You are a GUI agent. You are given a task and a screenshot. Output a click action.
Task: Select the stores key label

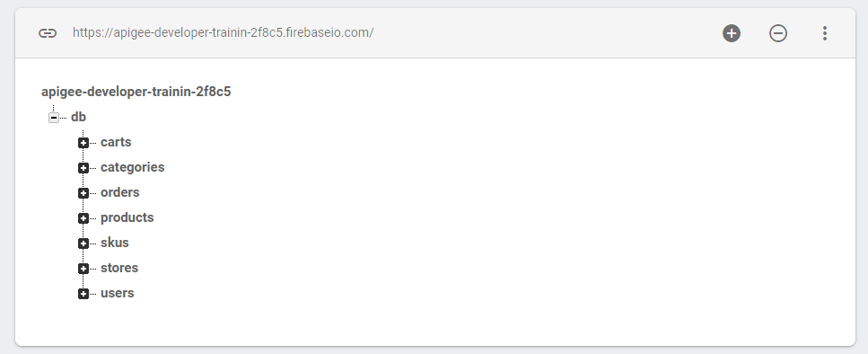[x=119, y=268]
